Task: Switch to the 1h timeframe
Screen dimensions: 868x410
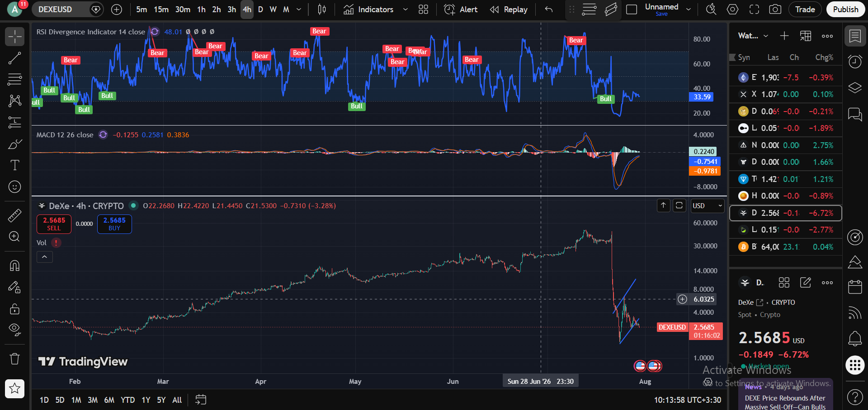Action: coord(201,9)
